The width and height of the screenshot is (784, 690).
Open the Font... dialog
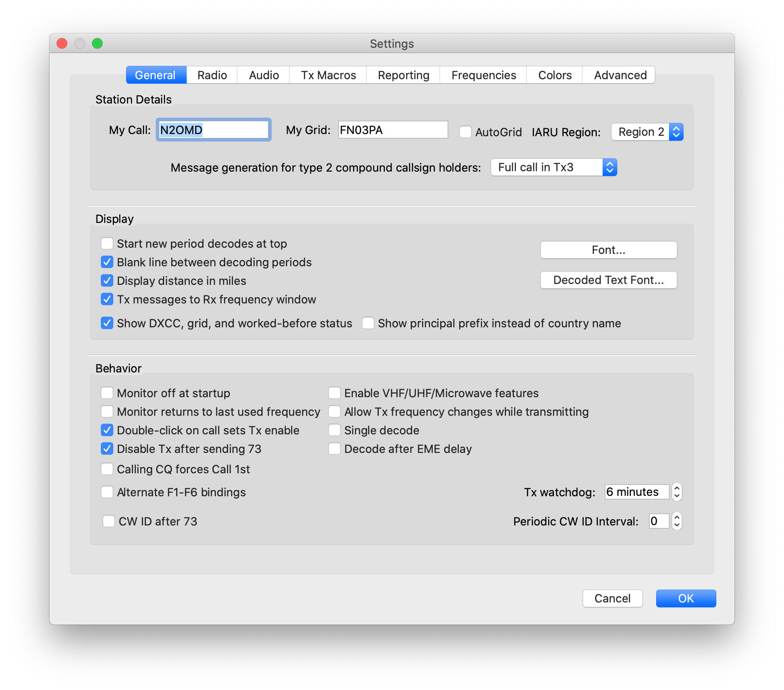[x=608, y=250]
